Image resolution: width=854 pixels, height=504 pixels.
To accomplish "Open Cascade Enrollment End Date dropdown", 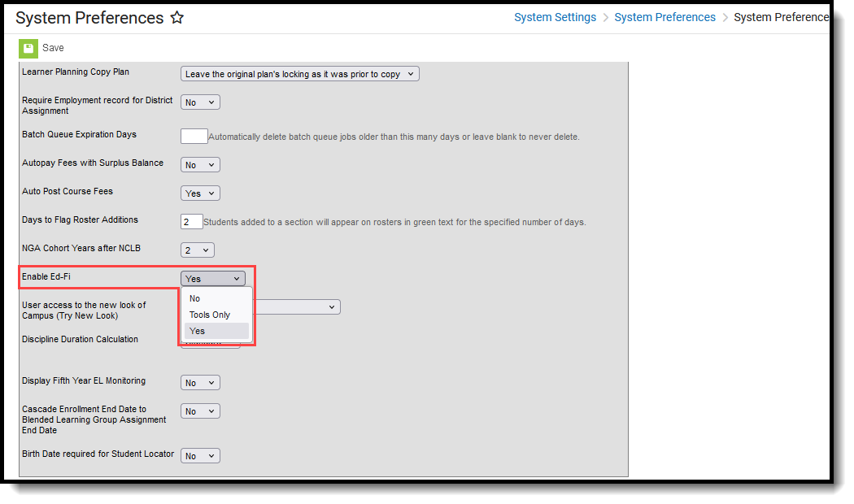I will [200, 411].
